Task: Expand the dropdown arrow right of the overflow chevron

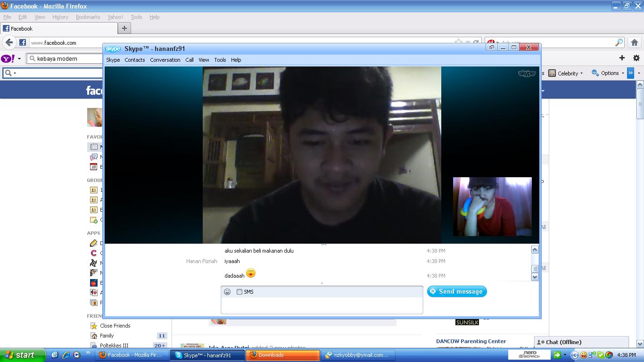Action: click(639, 73)
